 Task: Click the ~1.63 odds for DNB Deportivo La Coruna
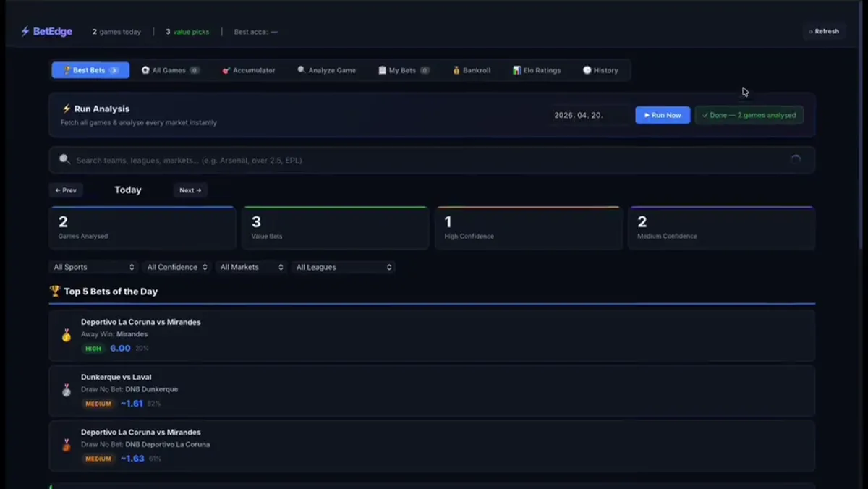(132, 459)
